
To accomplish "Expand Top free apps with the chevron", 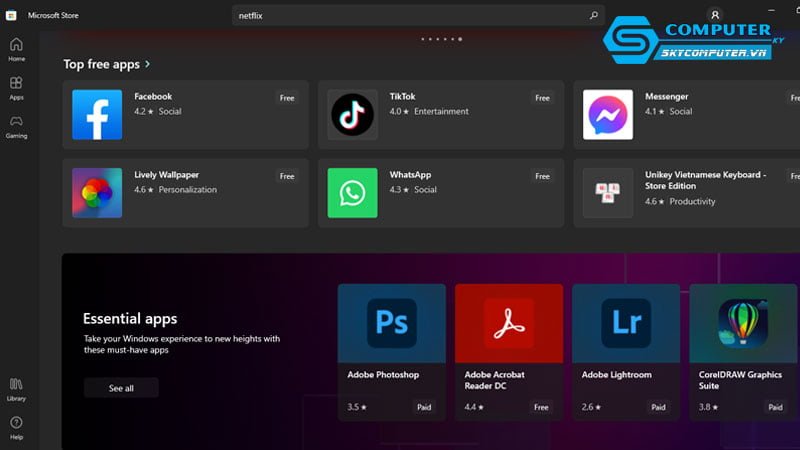I will [147, 64].
